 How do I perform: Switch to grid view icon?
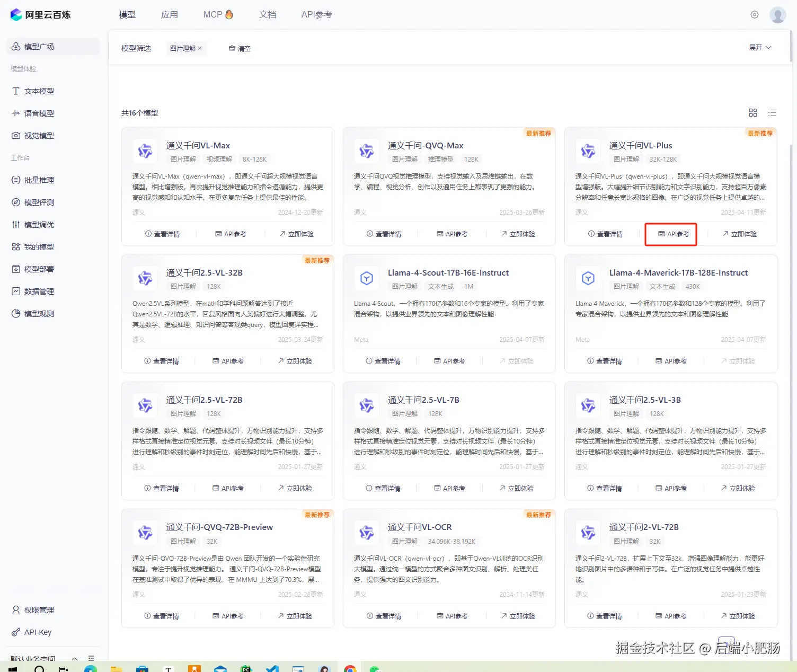coord(753,113)
